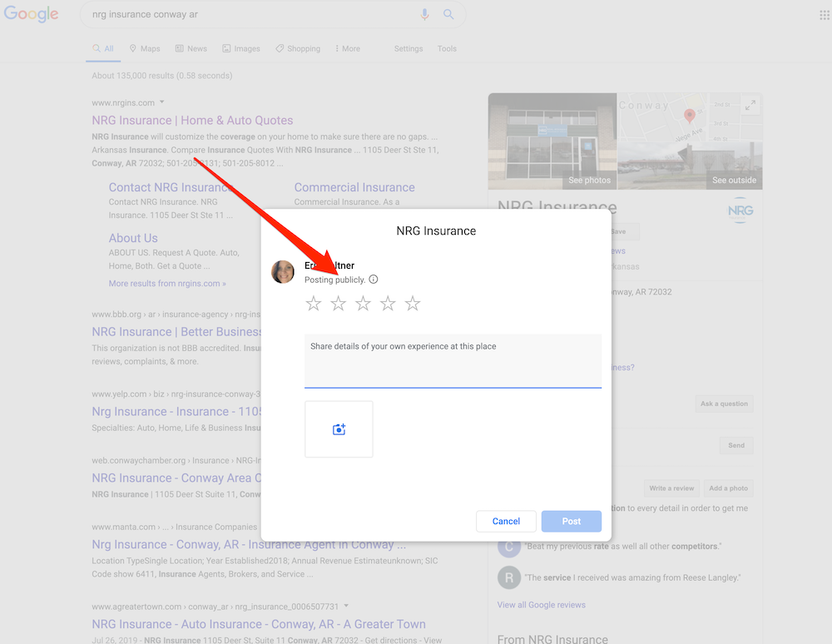The height and width of the screenshot is (644, 832).
Task: Click the Add a photo button
Action: [729, 488]
